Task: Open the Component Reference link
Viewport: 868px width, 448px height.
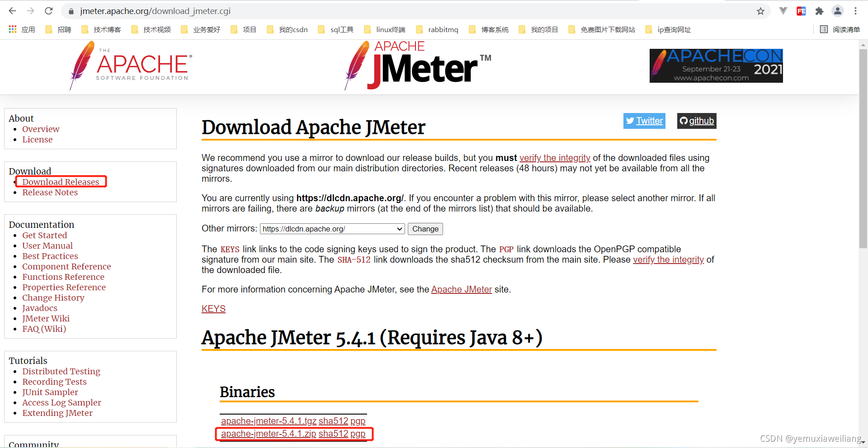Action: [x=66, y=266]
